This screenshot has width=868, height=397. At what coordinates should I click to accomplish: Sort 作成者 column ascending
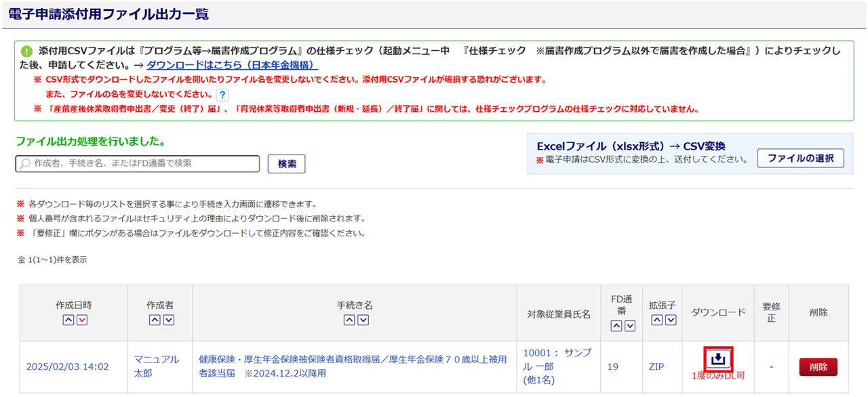[155, 320]
